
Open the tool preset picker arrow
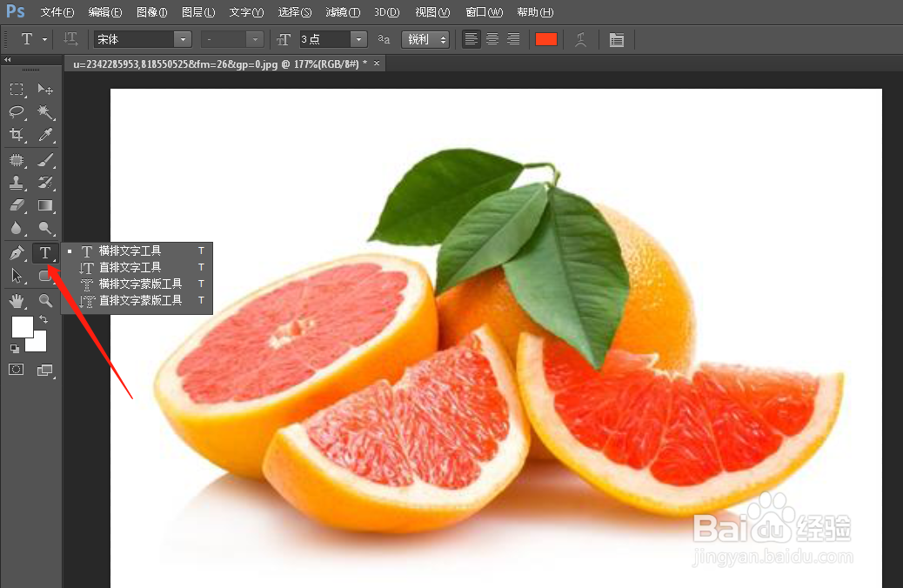(x=44, y=39)
